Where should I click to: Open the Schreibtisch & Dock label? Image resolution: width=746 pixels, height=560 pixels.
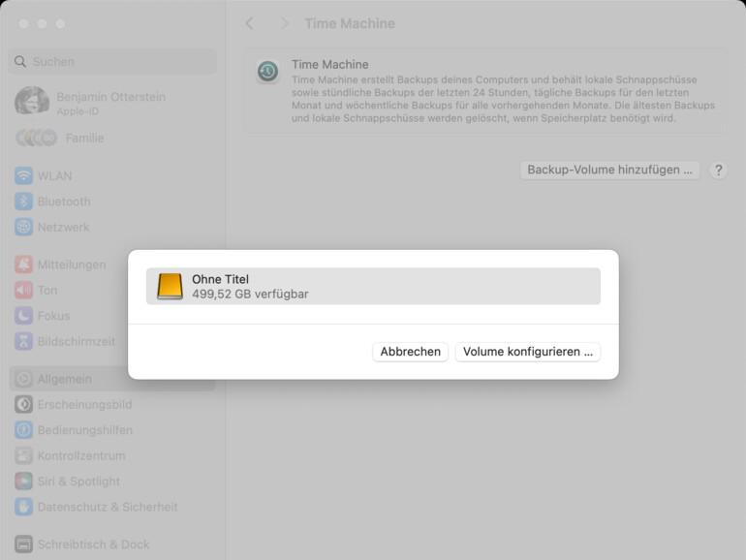click(x=93, y=544)
